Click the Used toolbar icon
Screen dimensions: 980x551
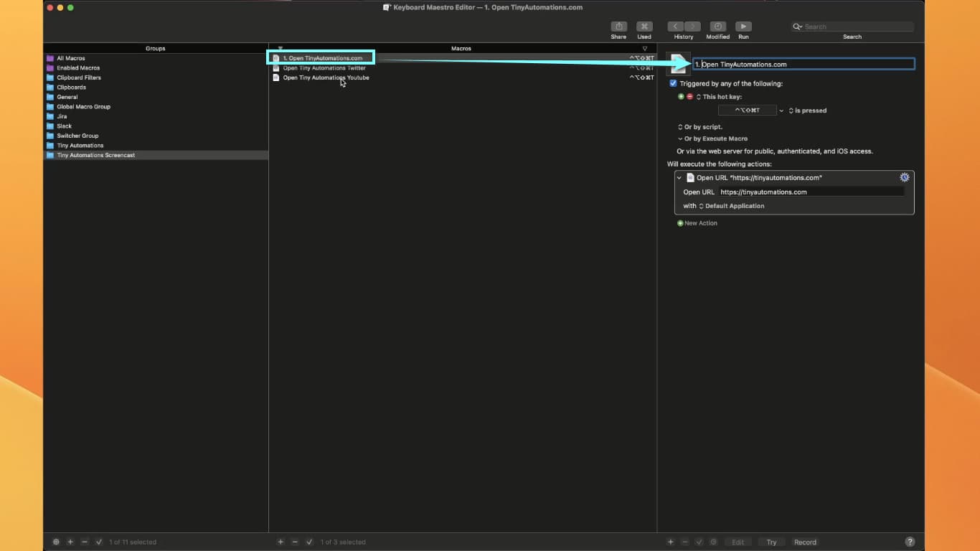[x=644, y=27]
